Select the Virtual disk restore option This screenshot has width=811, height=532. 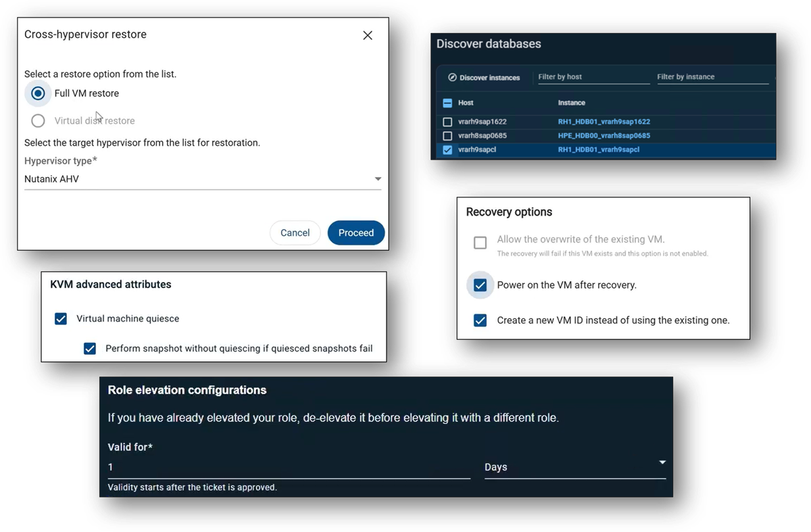tap(39, 120)
